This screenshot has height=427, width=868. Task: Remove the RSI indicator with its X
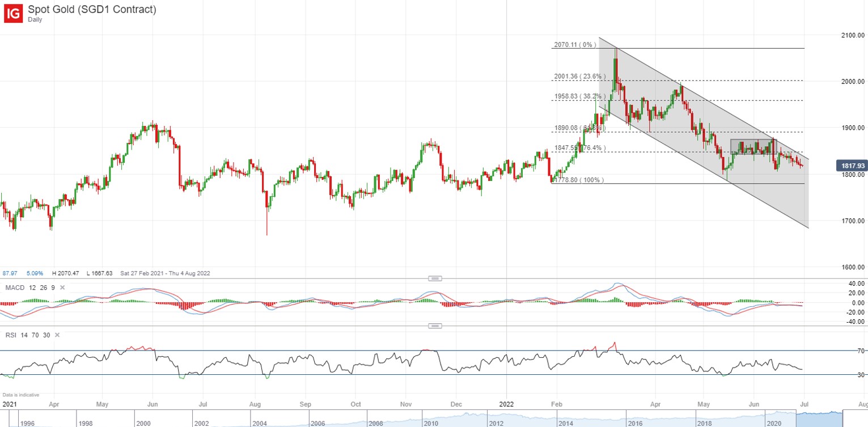click(x=57, y=335)
